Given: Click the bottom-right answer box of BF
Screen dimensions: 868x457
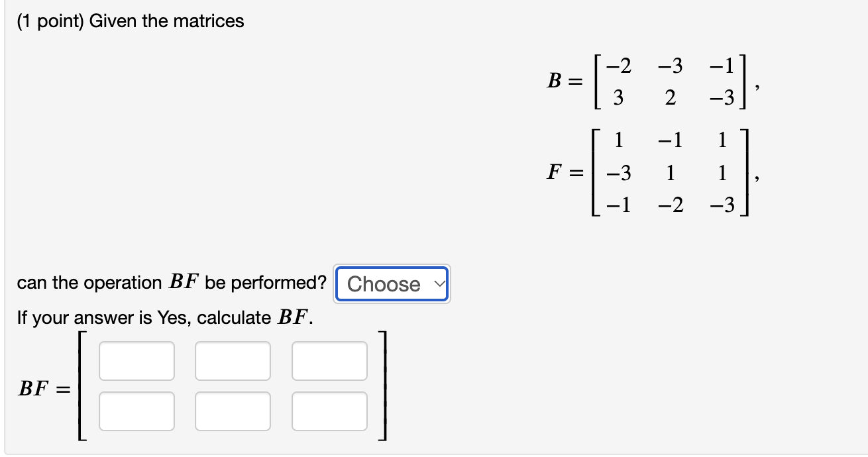Looking at the screenshot, I should pyautogui.click(x=329, y=411).
